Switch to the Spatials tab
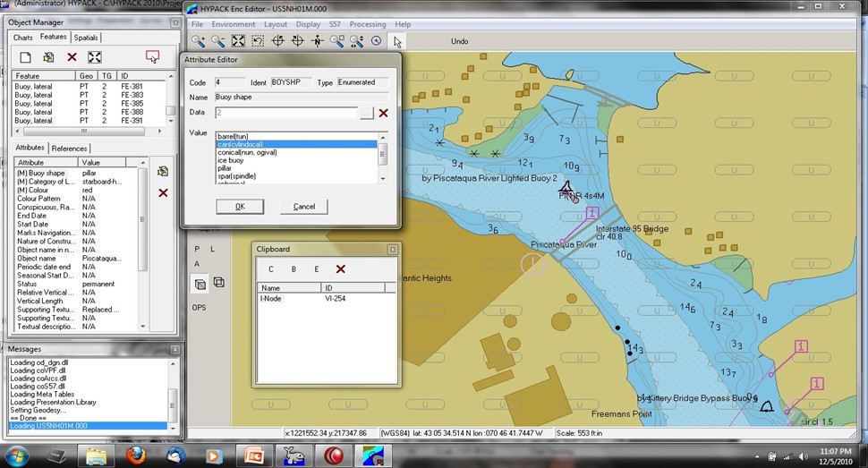The image size is (868, 468). [x=86, y=38]
